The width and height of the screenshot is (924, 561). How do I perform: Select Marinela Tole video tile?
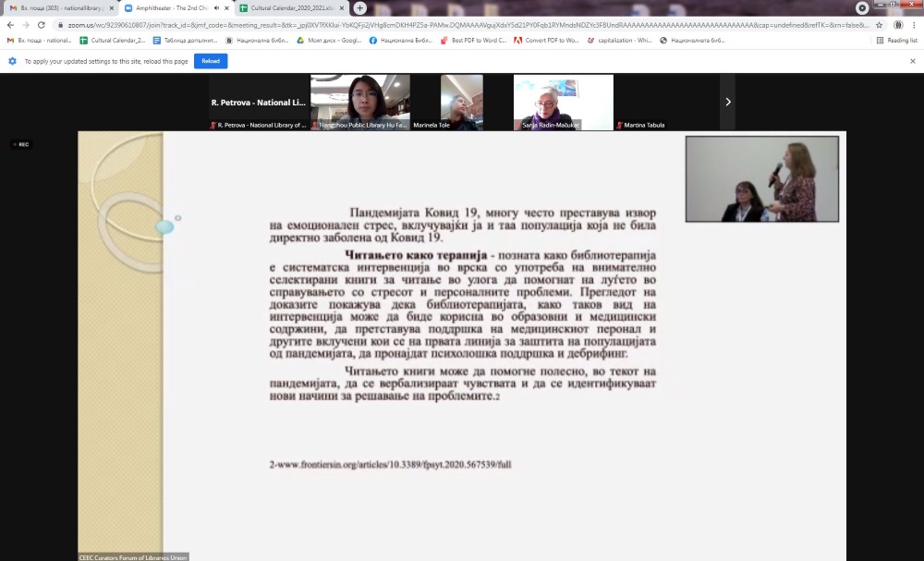461,102
